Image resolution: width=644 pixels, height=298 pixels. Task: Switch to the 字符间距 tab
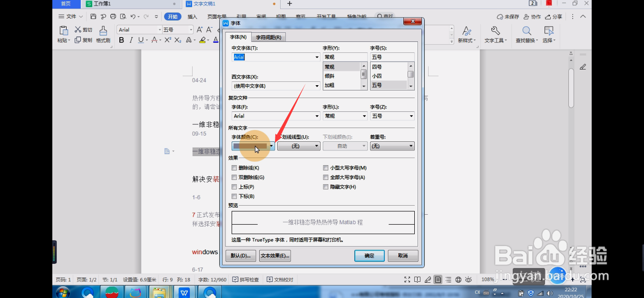pos(269,36)
